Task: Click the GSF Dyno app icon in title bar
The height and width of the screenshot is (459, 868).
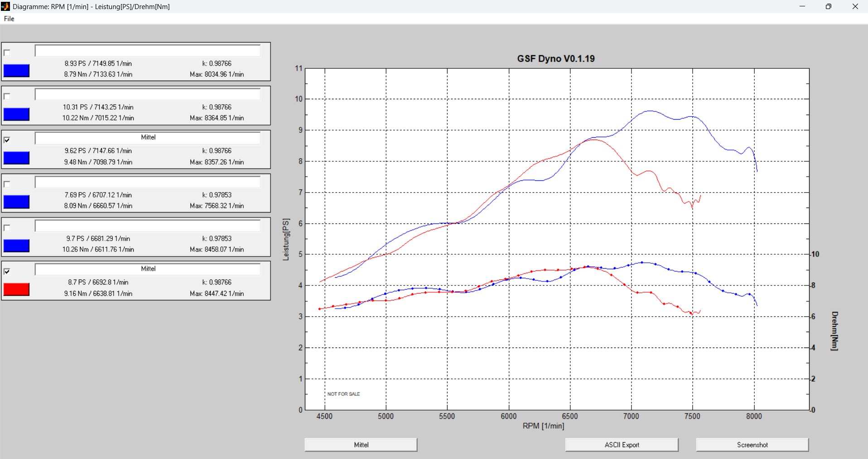Action: (x=5, y=6)
